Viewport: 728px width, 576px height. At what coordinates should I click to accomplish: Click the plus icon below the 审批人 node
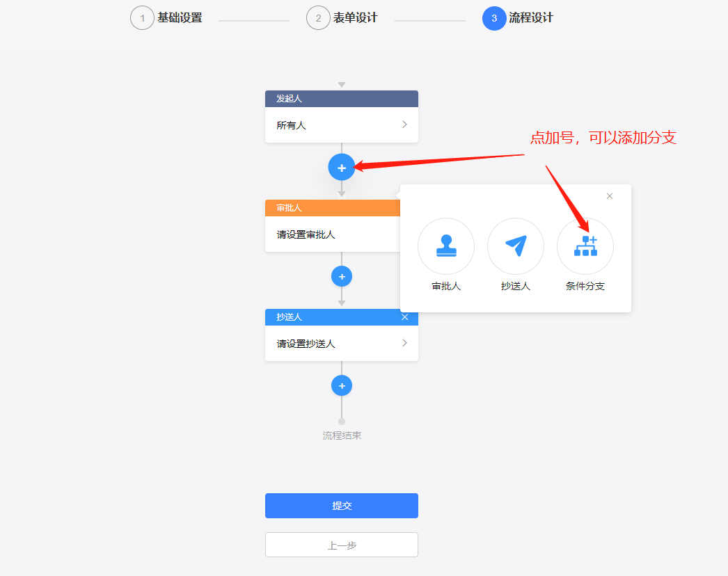click(x=342, y=276)
